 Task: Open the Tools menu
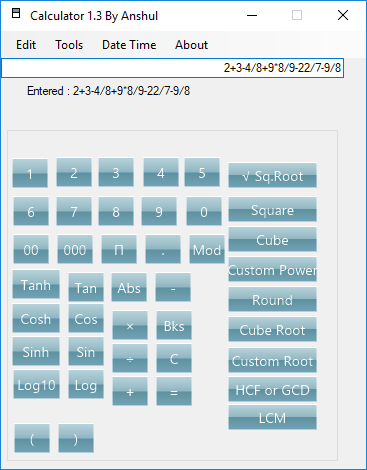pos(69,45)
